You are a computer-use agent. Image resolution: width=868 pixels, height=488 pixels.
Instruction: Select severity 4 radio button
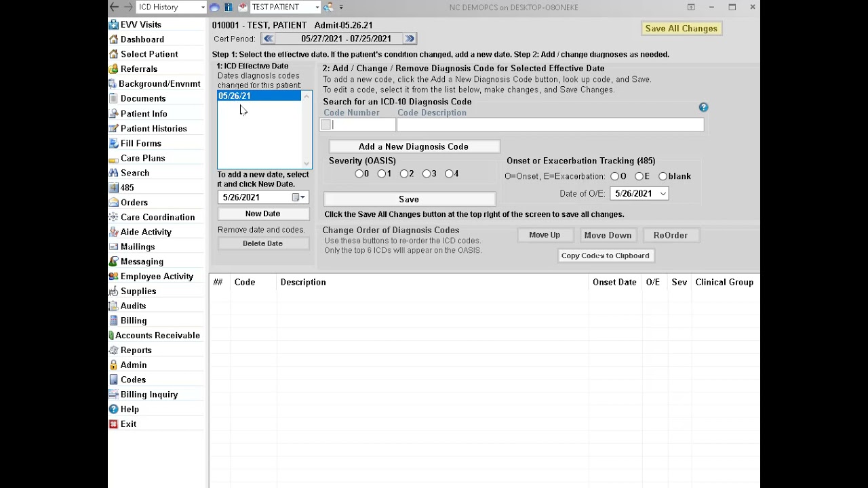click(448, 174)
